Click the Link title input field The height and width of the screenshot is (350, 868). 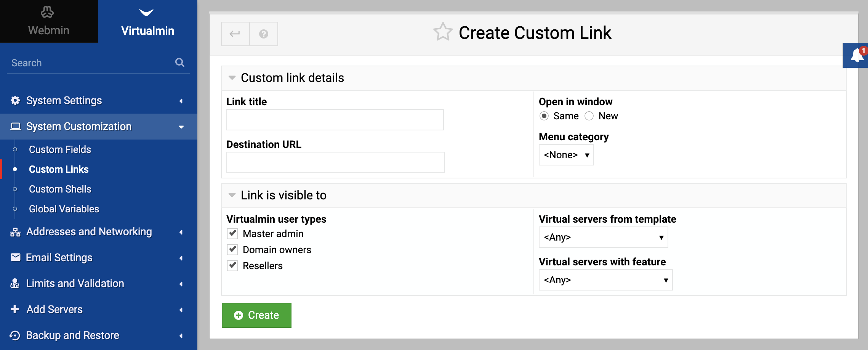pyautogui.click(x=335, y=120)
